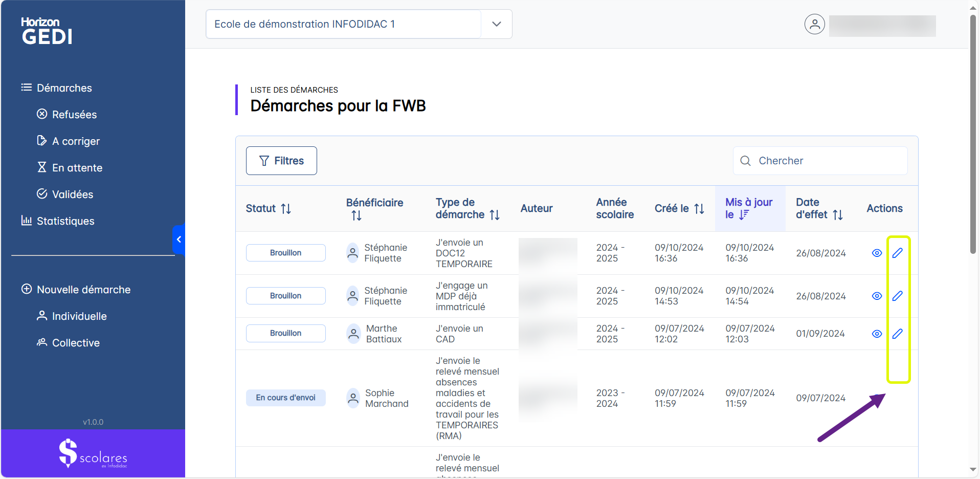Viewport: 980px width, 479px height.
Task: Open the school selector dropdown arrow
Action: click(496, 24)
